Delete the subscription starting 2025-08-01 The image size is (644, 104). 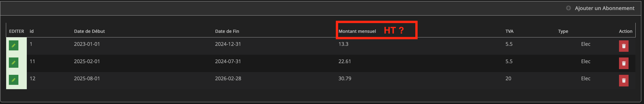(624, 81)
